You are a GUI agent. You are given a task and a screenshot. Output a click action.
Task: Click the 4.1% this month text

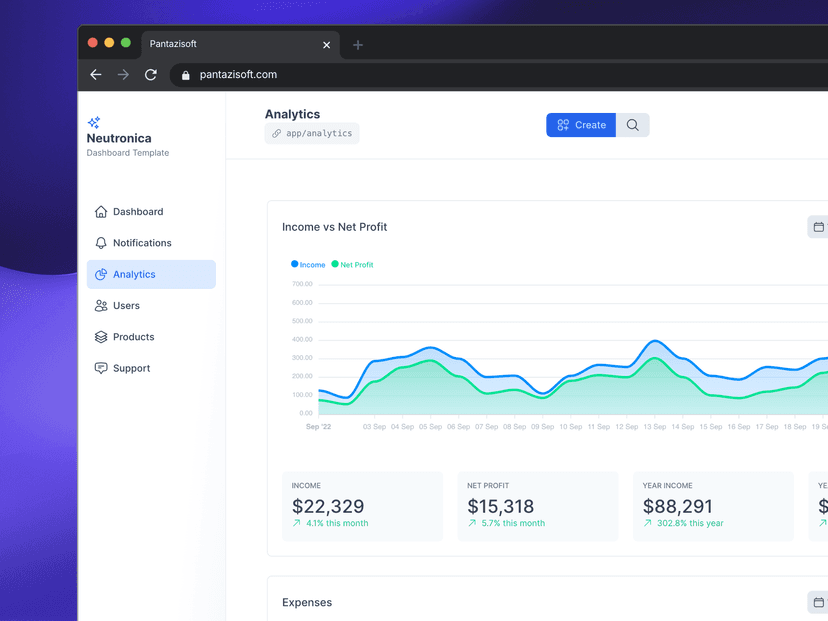tap(337, 523)
